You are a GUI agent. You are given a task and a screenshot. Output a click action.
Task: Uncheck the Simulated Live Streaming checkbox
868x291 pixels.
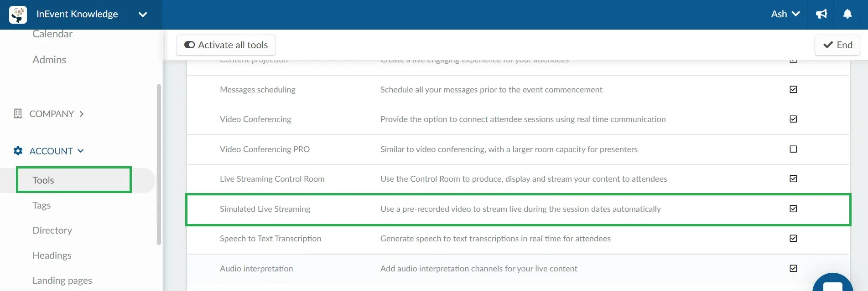coord(793,209)
